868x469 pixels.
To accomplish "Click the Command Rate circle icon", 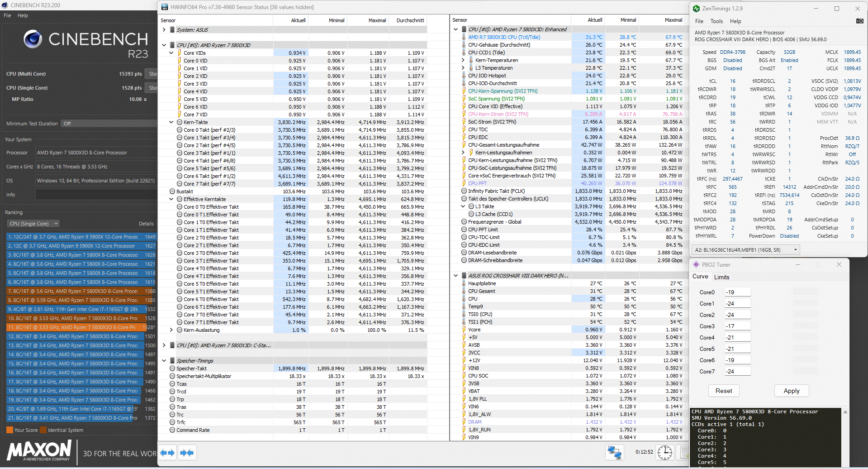I will [x=172, y=430].
